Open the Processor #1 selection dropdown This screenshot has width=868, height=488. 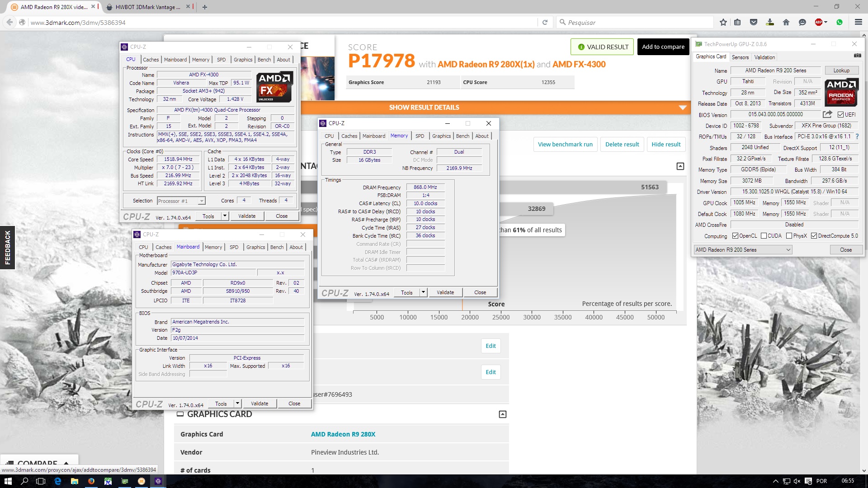(181, 201)
